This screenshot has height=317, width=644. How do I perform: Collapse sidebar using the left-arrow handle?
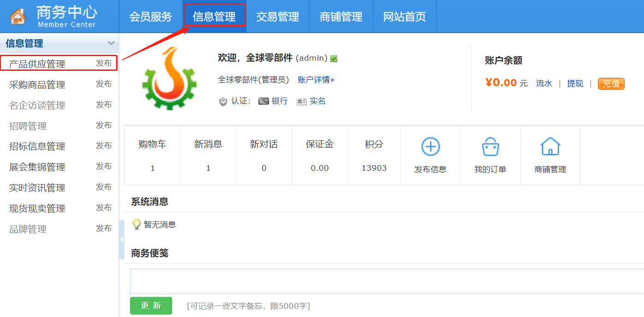coord(122,239)
